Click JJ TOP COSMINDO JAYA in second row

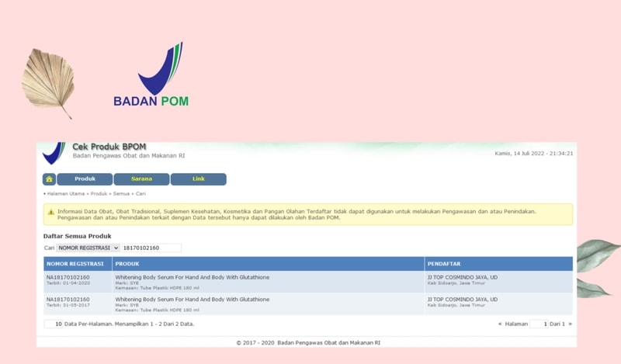tap(462, 300)
